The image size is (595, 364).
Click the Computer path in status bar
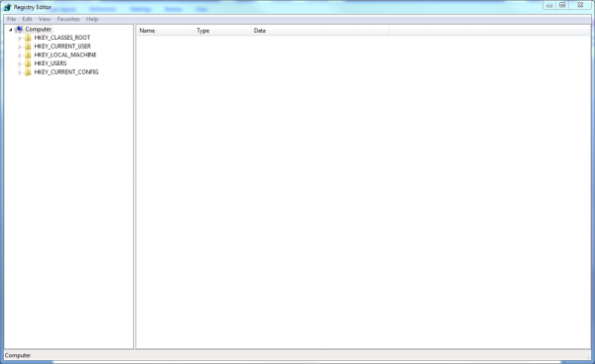(x=18, y=355)
